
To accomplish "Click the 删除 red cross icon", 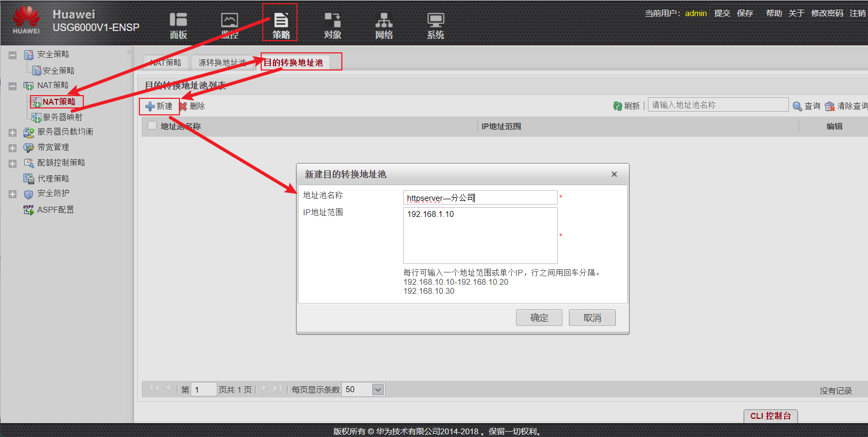I will 183,106.
